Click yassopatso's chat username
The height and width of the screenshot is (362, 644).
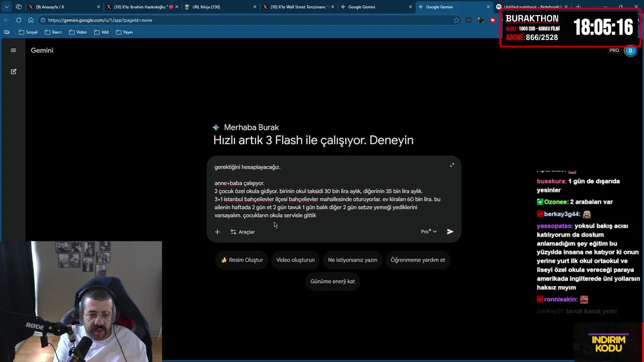pyautogui.click(x=554, y=226)
